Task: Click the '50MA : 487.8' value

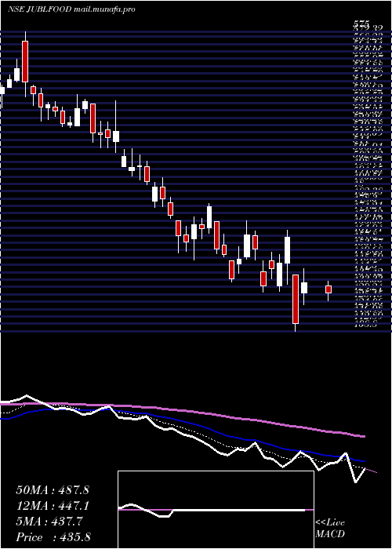Action: 53,490
